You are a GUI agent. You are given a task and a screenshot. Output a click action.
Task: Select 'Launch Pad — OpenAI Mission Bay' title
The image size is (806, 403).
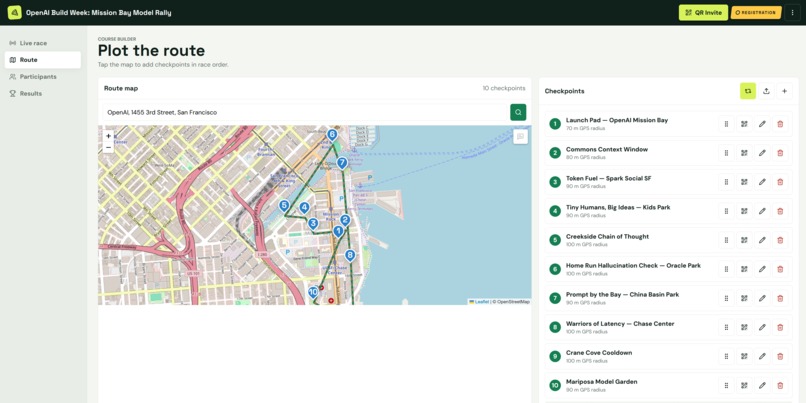(617, 120)
